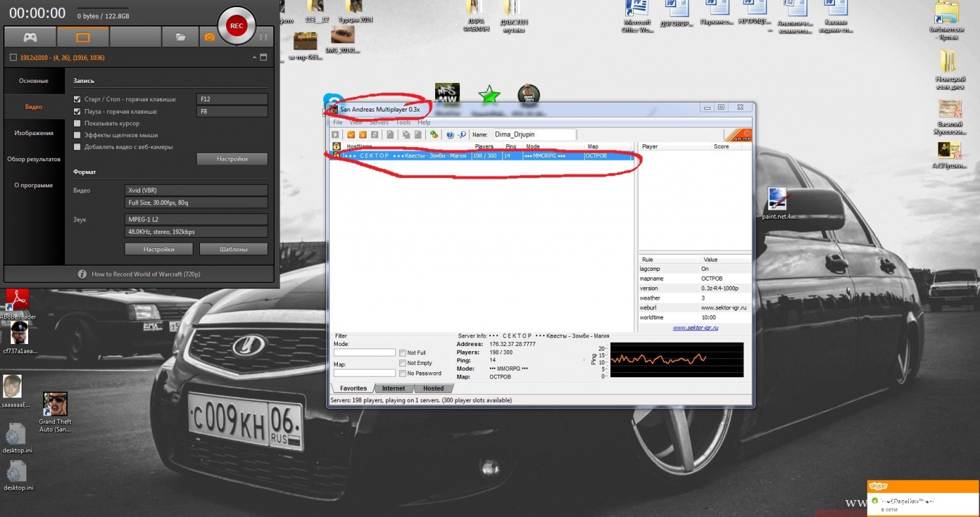Image resolution: width=980 pixels, height=517 pixels.
Task: Open output folder icon in Bandicam
Action: (181, 38)
